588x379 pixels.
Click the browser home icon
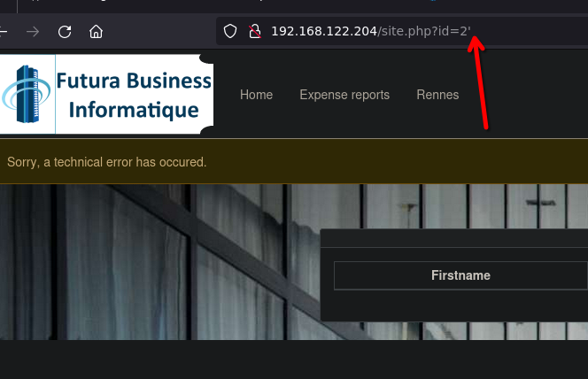point(96,32)
